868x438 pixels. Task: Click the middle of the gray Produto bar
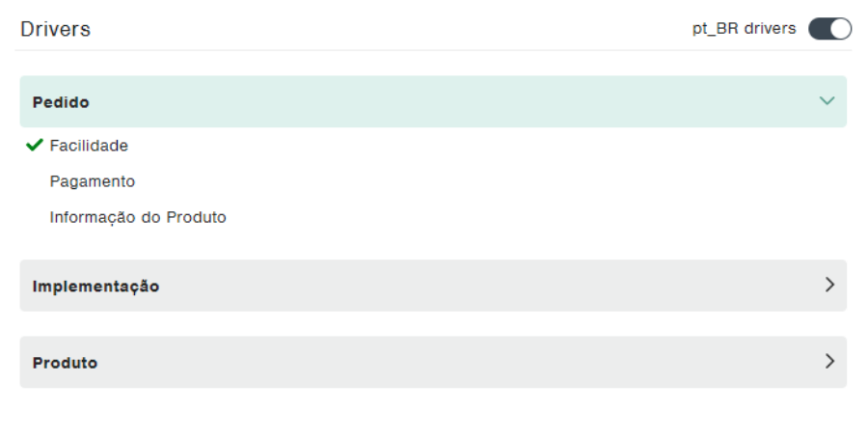[433, 363]
